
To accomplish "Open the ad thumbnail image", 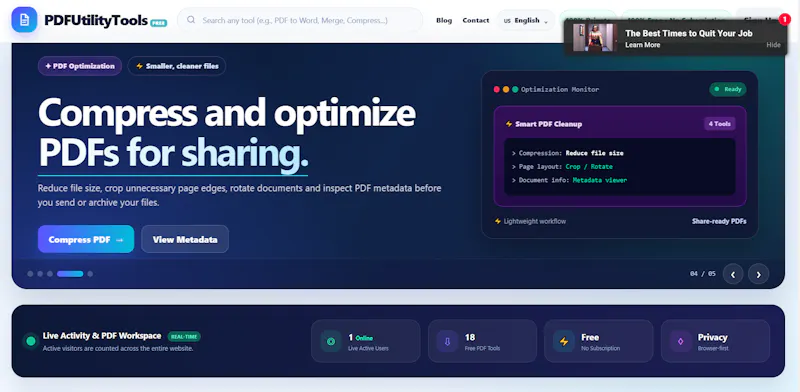I will click(595, 37).
